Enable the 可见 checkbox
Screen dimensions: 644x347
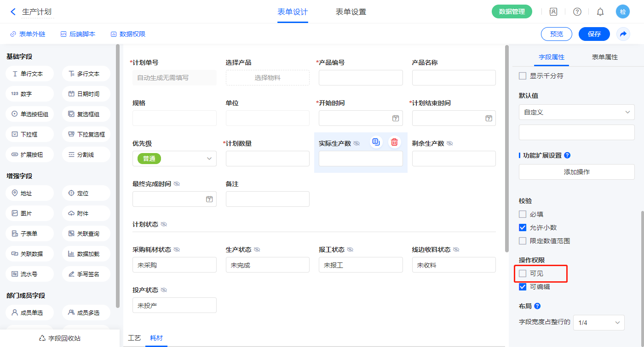point(523,273)
